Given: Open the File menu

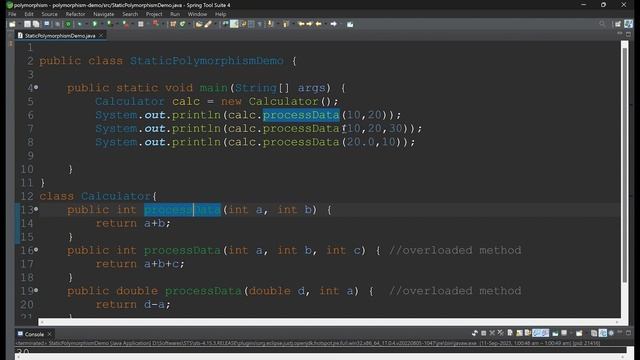Looking at the screenshot, I should (x=12, y=14).
